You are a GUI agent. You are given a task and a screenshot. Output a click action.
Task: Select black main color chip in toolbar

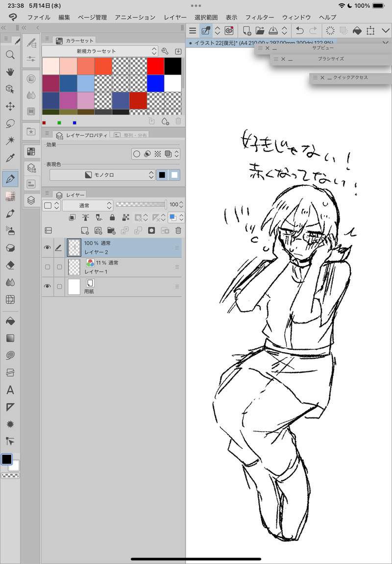coord(6,459)
